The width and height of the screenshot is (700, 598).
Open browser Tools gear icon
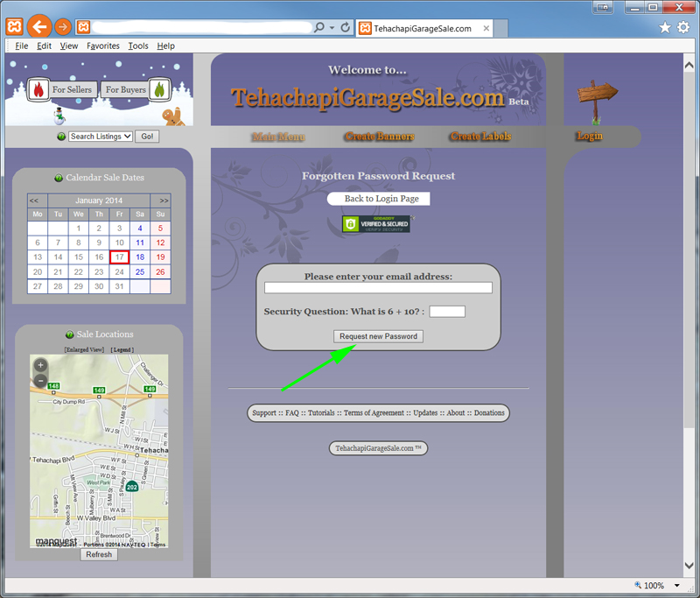(x=683, y=28)
